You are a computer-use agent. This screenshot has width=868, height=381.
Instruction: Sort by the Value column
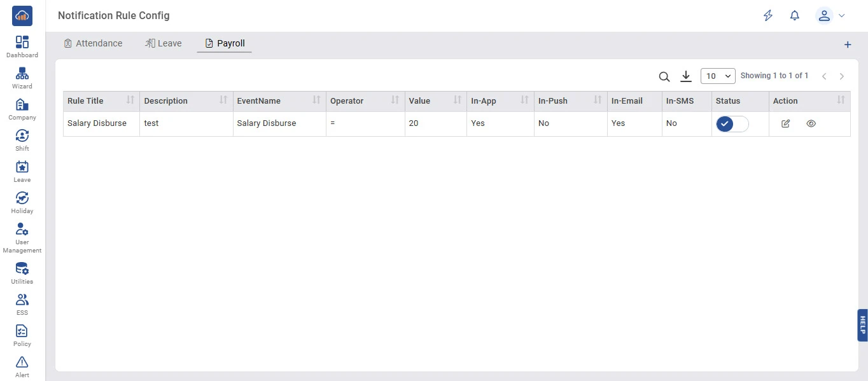[458, 100]
